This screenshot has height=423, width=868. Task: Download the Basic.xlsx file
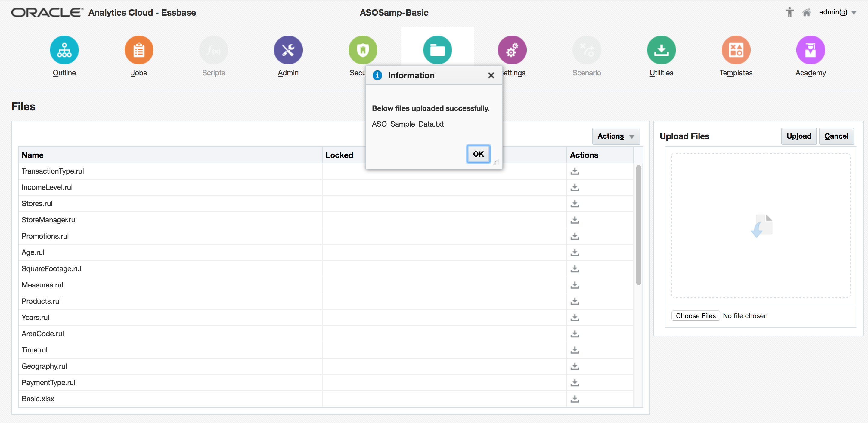coord(575,399)
